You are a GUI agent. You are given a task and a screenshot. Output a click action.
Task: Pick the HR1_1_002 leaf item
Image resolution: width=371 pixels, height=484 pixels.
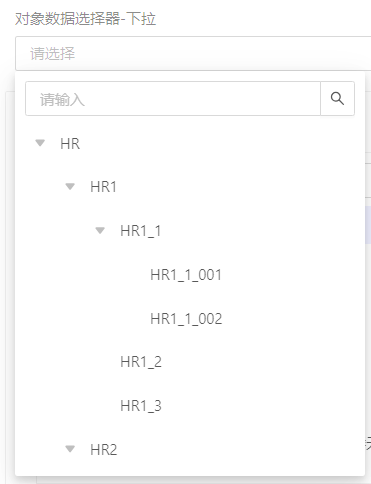(186, 319)
